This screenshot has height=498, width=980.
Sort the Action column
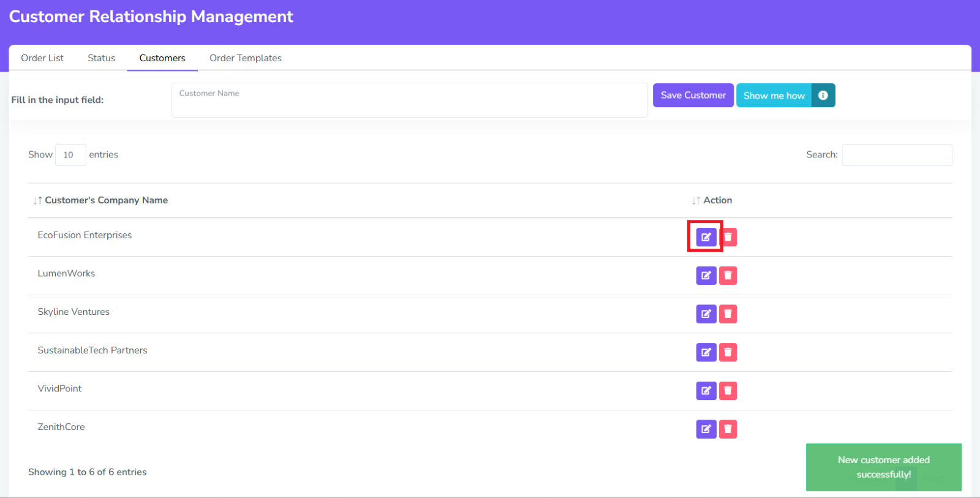[x=717, y=200]
